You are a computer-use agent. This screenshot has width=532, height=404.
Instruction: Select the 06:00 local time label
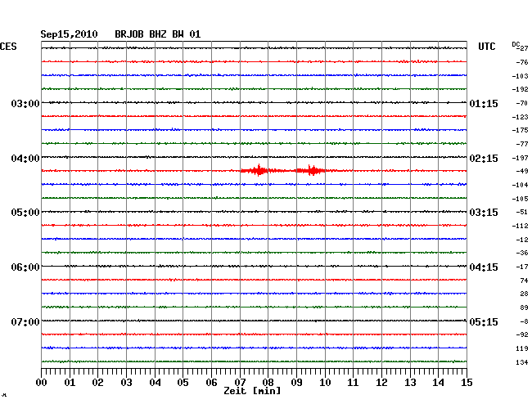[x=25, y=267]
